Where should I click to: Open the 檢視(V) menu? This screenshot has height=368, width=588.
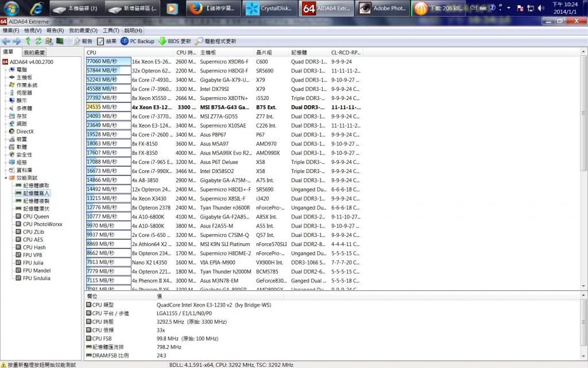[x=33, y=30]
